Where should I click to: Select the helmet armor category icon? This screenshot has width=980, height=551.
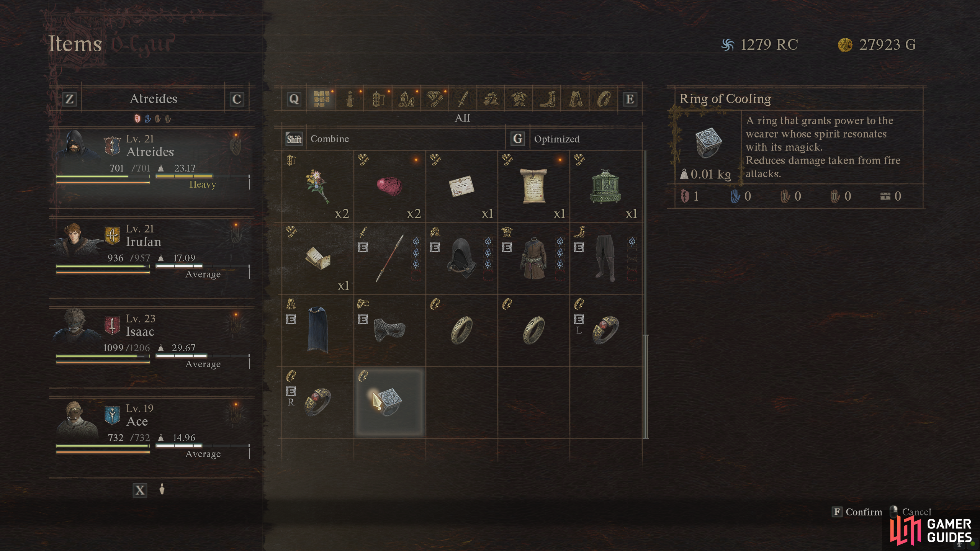coord(491,100)
